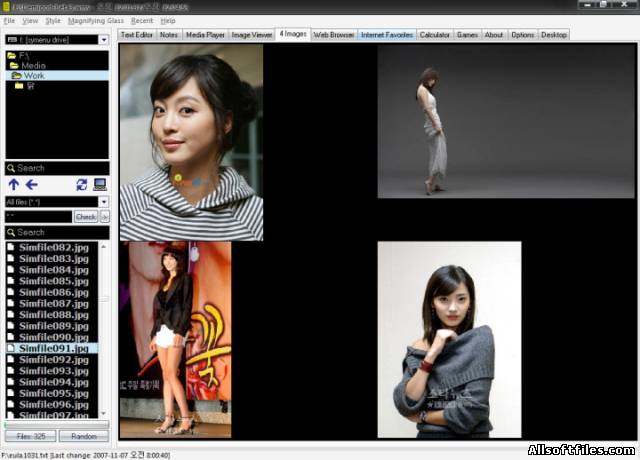Switch to the Text Editor tab
This screenshot has width=640, height=460.
[x=137, y=35]
